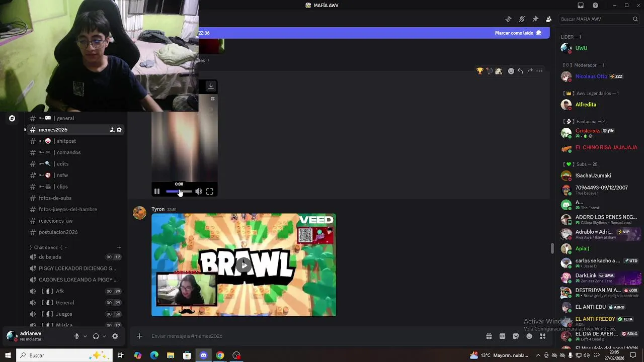This screenshot has width=644, height=362.
Task: Join the de bajada voice channel
Action: pyautogui.click(x=75, y=257)
